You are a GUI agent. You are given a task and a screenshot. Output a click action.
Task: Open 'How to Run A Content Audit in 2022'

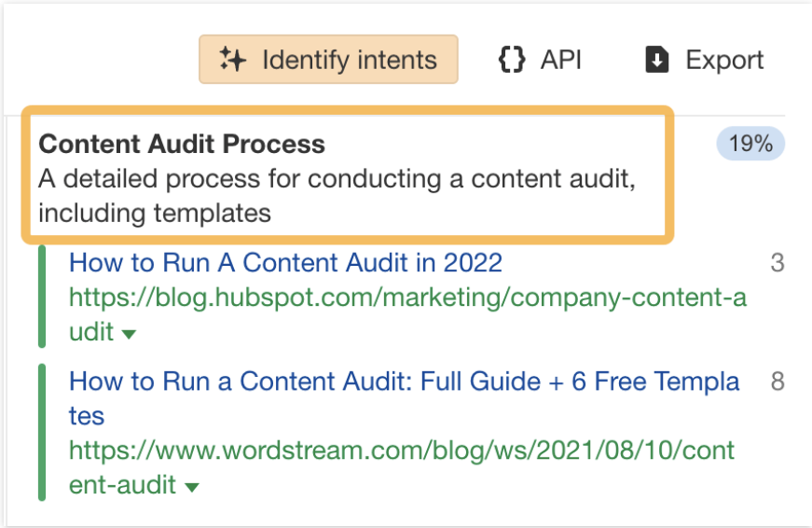[x=285, y=263]
